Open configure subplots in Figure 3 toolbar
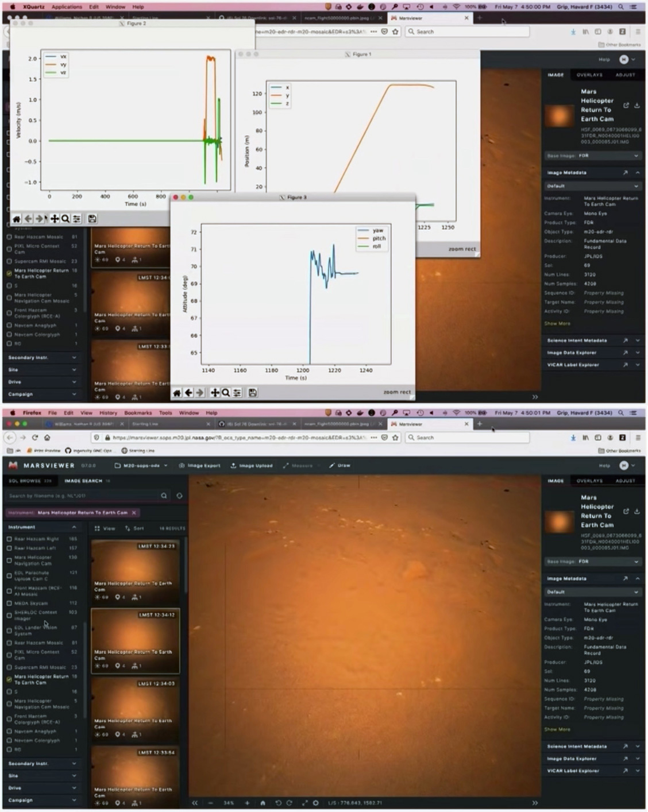Screen dimensions: 648x812 [x=237, y=393]
